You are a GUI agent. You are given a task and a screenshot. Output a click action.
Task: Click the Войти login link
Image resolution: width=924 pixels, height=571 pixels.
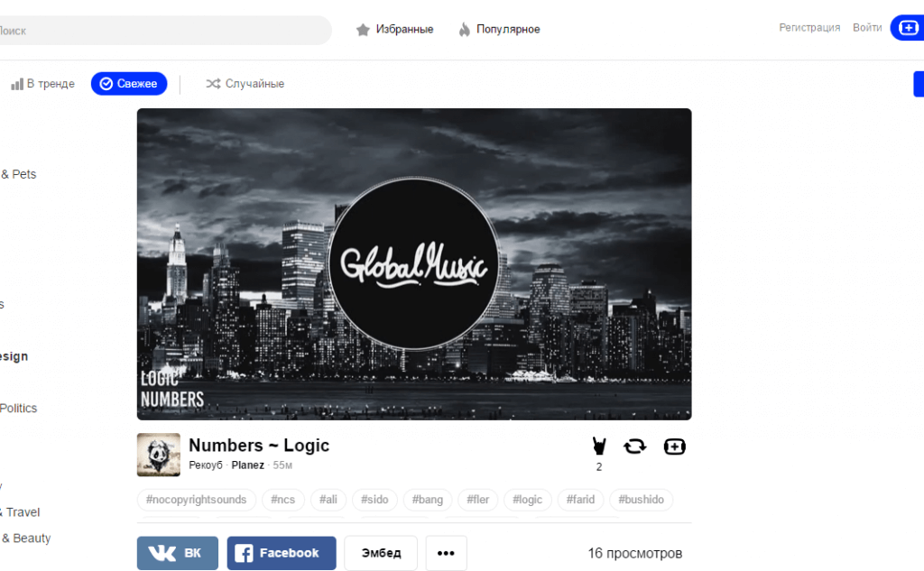pyautogui.click(x=867, y=28)
